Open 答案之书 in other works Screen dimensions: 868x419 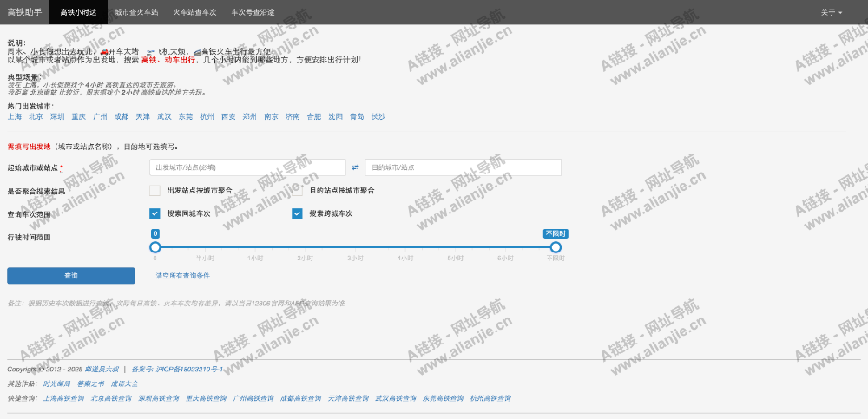[x=91, y=383]
